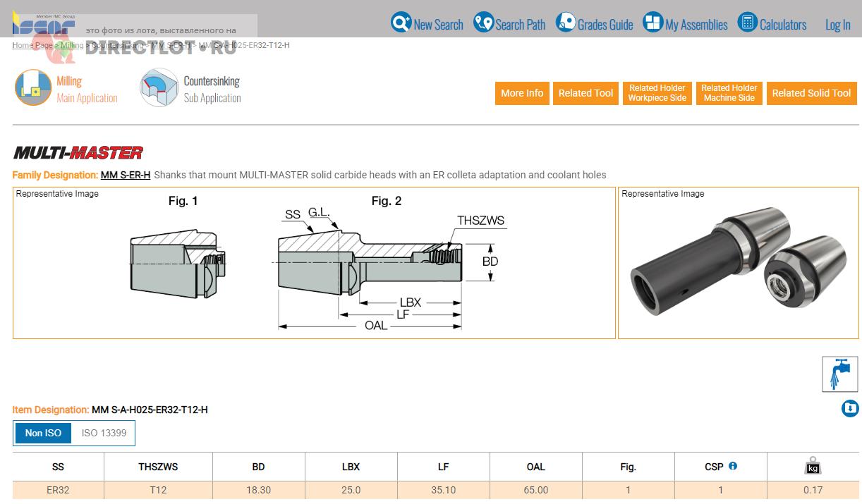Viewport: 862px width, 504px height.
Task: Open the New Search link
Action: click(x=438, y=25)
